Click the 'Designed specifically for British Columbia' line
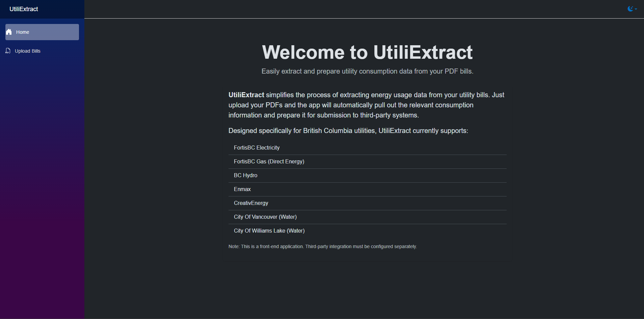644x319 pixels. tap(348, 131)
